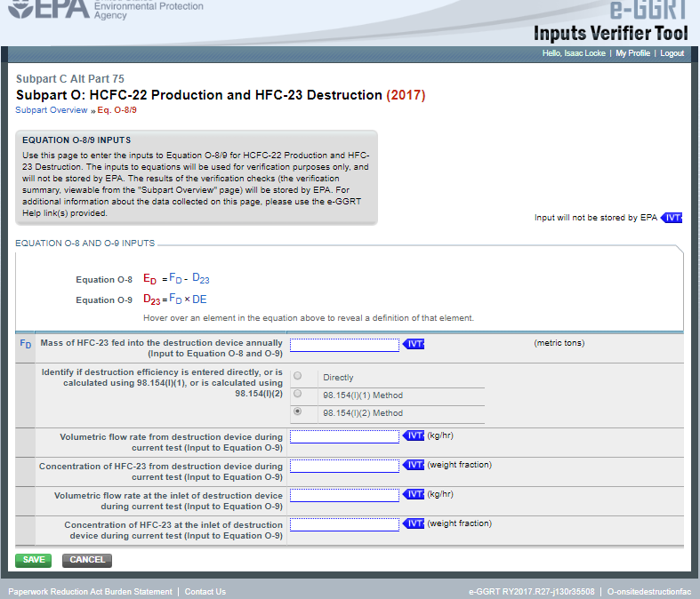Click the IVT tag beside destruction device volumetric flow rate
Viewport: 700px width, 599px height.
414,435
